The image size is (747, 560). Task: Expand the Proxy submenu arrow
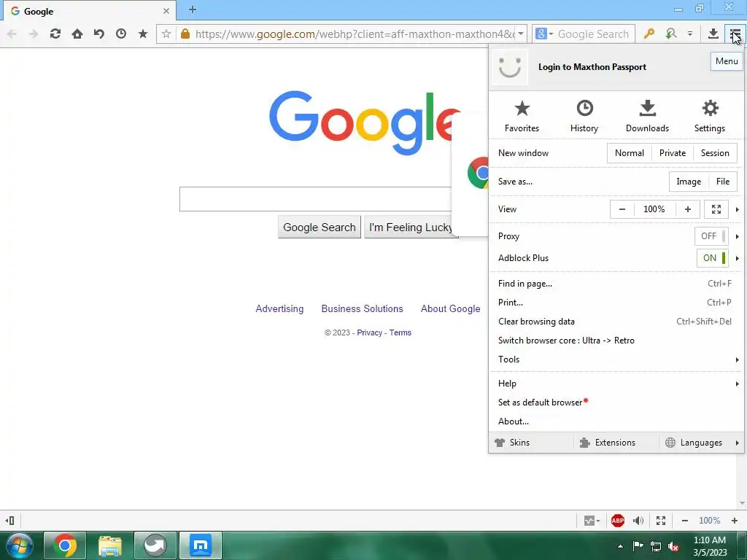(737, 236)
